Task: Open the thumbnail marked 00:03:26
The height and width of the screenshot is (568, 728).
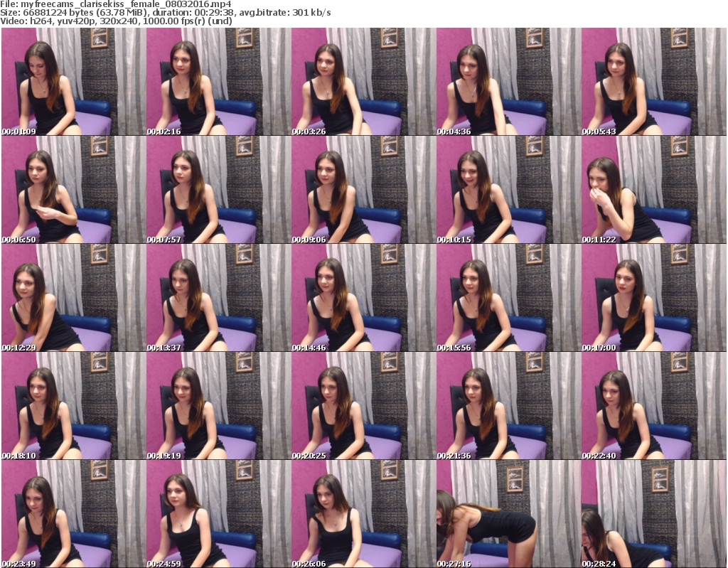Action: pyautogui.click(x=363, y=82)
